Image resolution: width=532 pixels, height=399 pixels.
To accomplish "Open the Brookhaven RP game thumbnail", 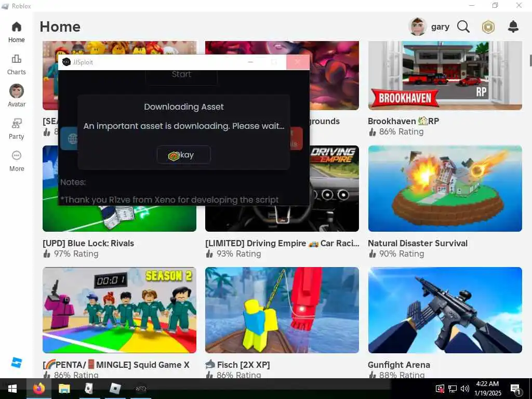I will tap(445, 75).
